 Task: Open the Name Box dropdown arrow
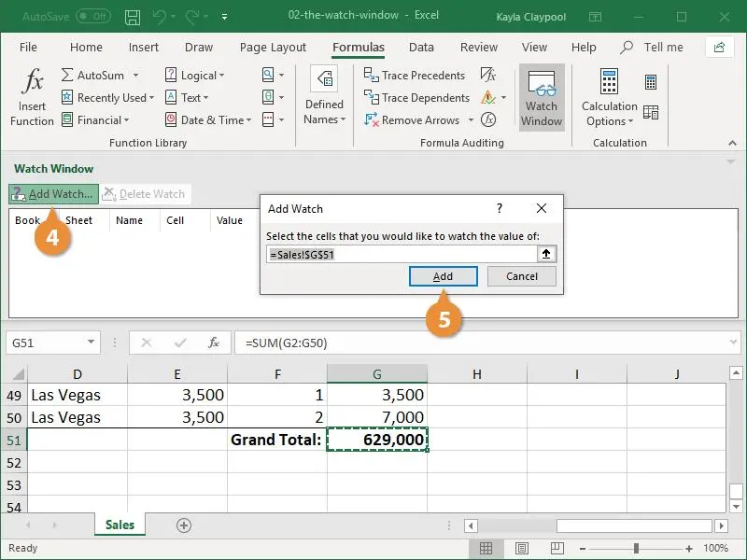pyautogui.click(x=91, y=342)
